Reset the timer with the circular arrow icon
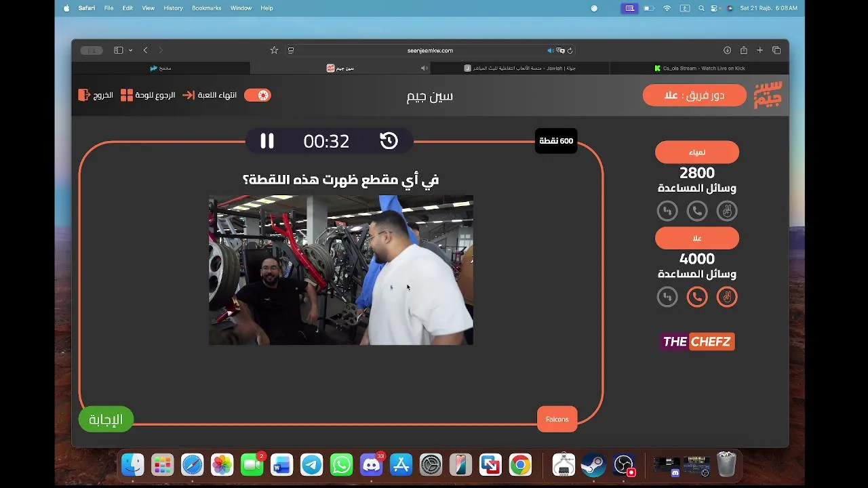Image resolution: width=868 pixels, height=488 pixels. click(x=389, y=141)
